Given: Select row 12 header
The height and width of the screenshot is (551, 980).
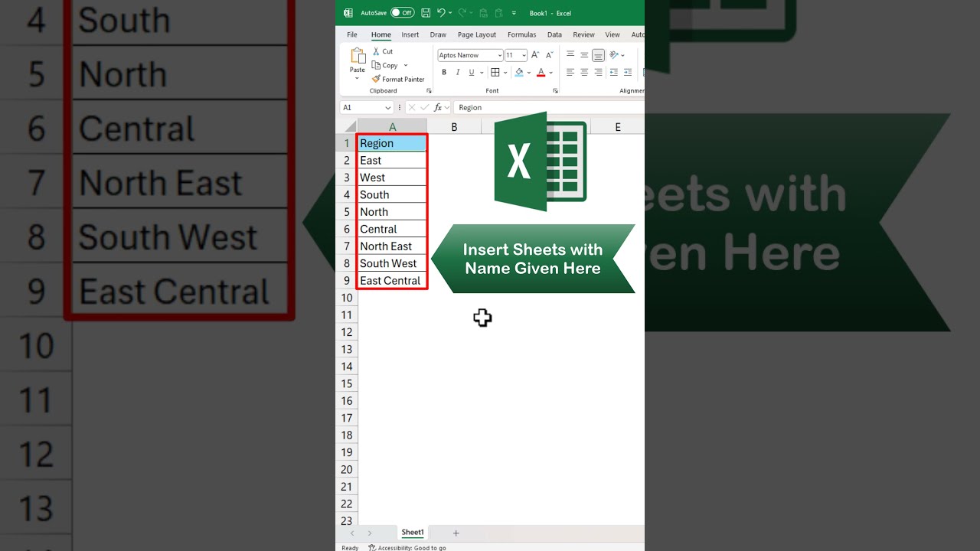Looking at the screenshot, I should 347,332.
